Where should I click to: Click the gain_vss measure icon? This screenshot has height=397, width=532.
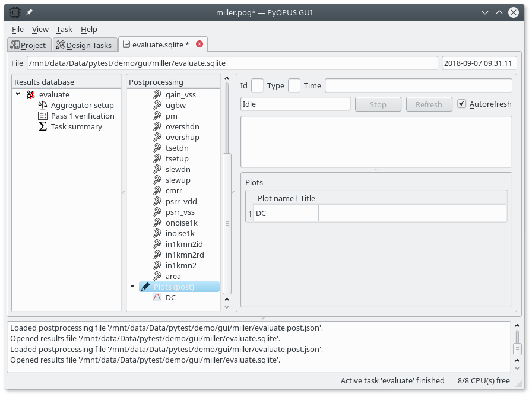[157, 94]
